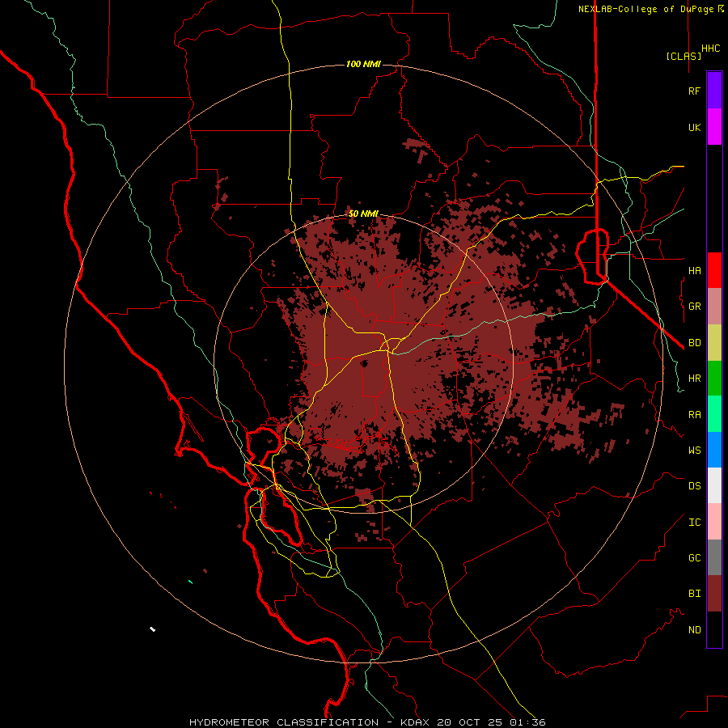The image size is (728, 728).
Task: Click the ND legend label
Action: pos(694,630)
